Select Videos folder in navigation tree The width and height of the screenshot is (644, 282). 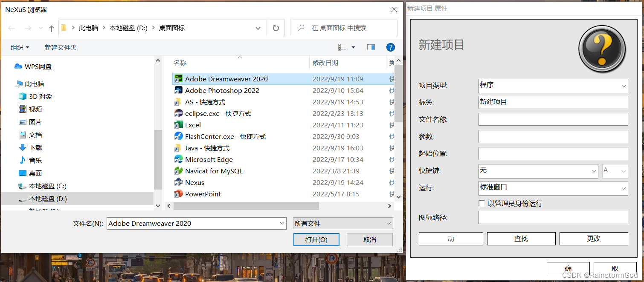pyautogui.click(x=30, y=109)
